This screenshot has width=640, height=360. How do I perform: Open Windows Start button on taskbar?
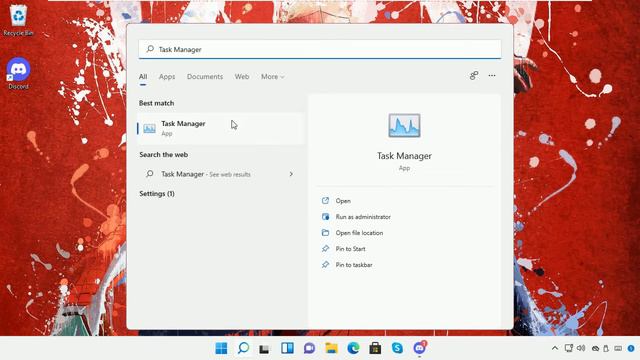(x=221, y=348)
